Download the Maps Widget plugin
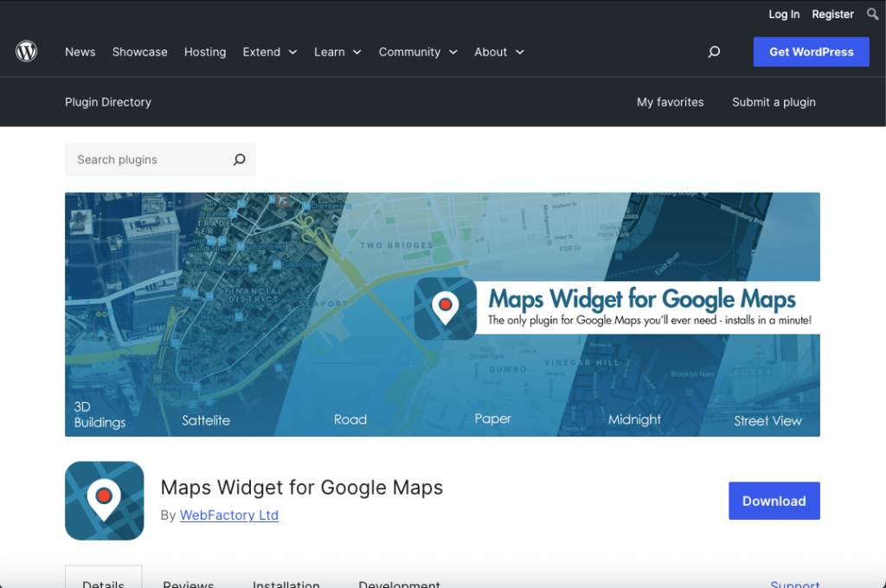This screenshot has height=588, width=886. 774,501
